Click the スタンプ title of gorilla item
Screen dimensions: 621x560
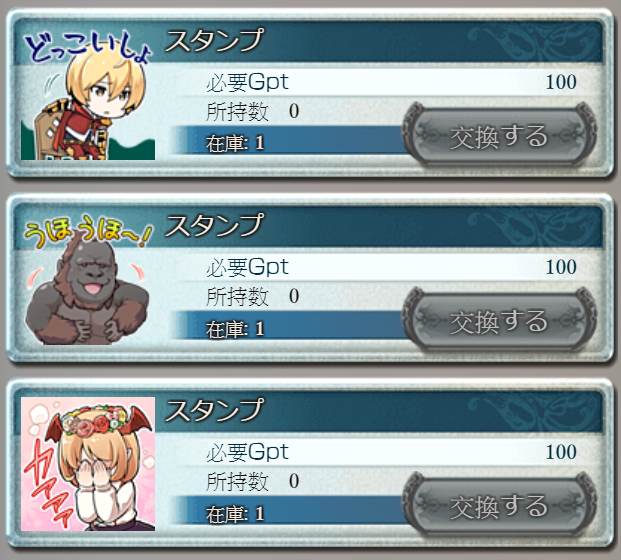coord(214,225)
